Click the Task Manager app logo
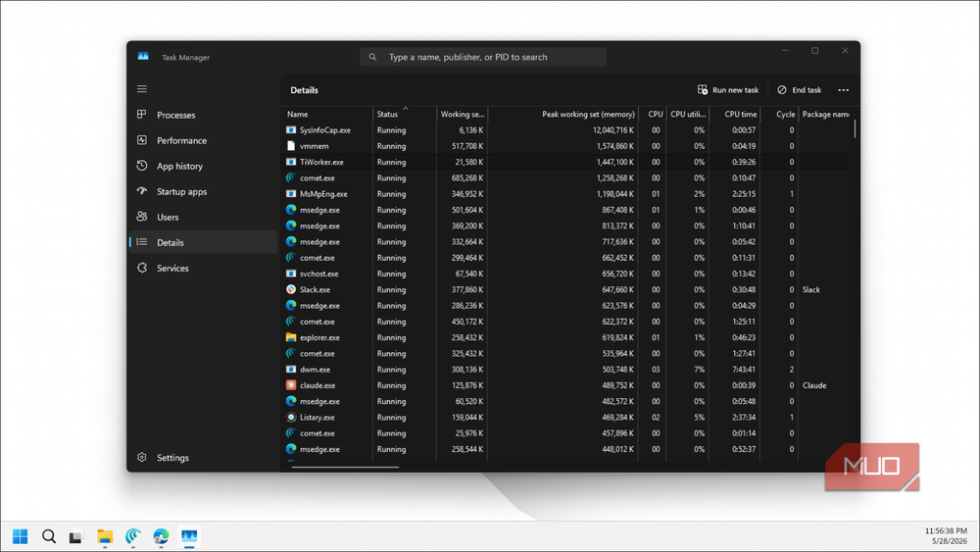The height and width of the screenshot is (552, 980). pos(143,56)
